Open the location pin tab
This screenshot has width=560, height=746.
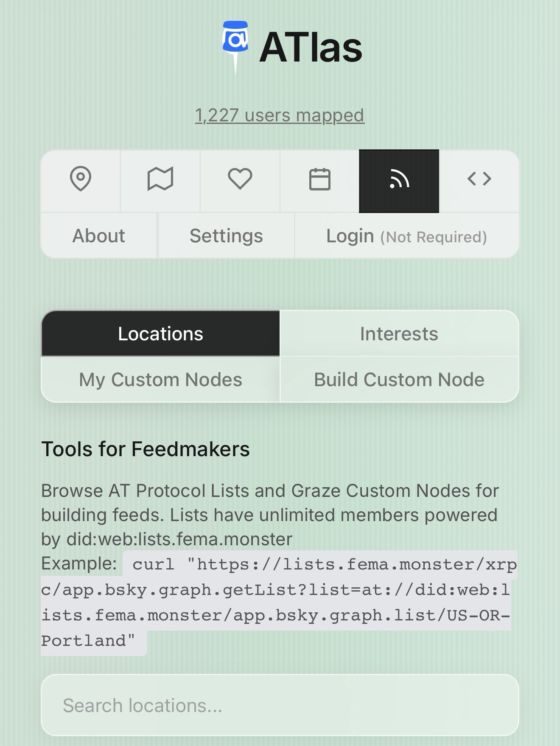pyautogui.click(x=81, y=180)
